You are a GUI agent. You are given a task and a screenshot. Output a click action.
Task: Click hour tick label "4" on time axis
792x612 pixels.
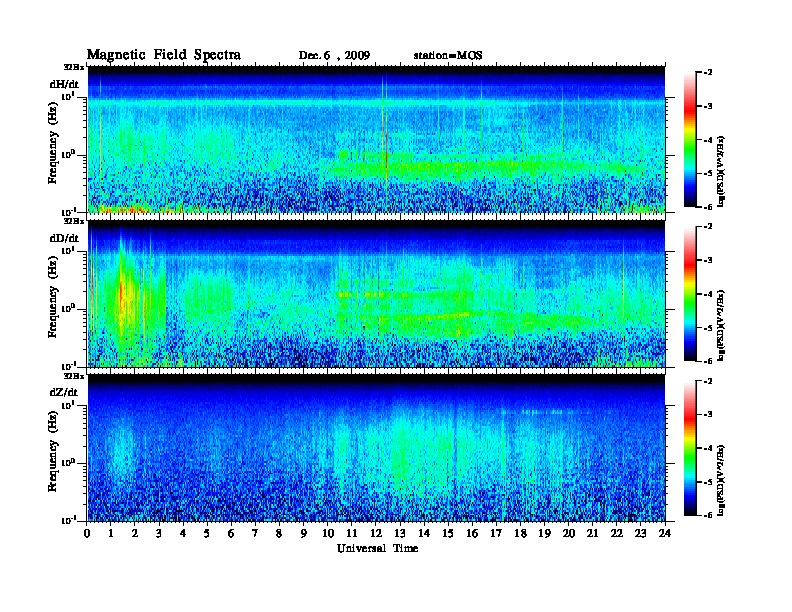point(183,533)
